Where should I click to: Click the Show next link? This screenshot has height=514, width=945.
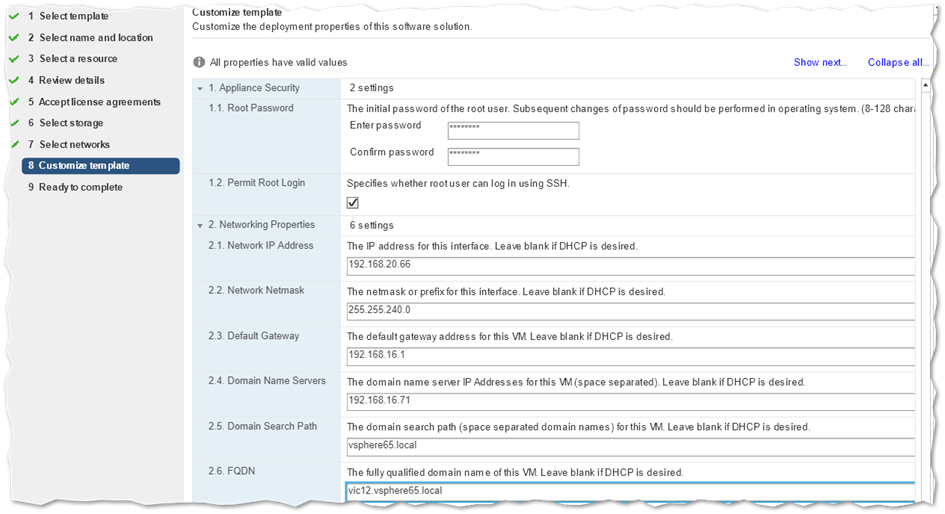820,62
